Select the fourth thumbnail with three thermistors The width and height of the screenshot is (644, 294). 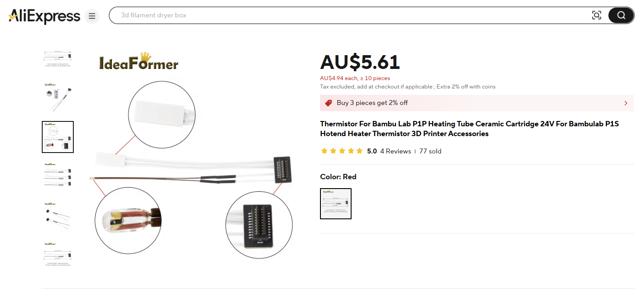58,177
